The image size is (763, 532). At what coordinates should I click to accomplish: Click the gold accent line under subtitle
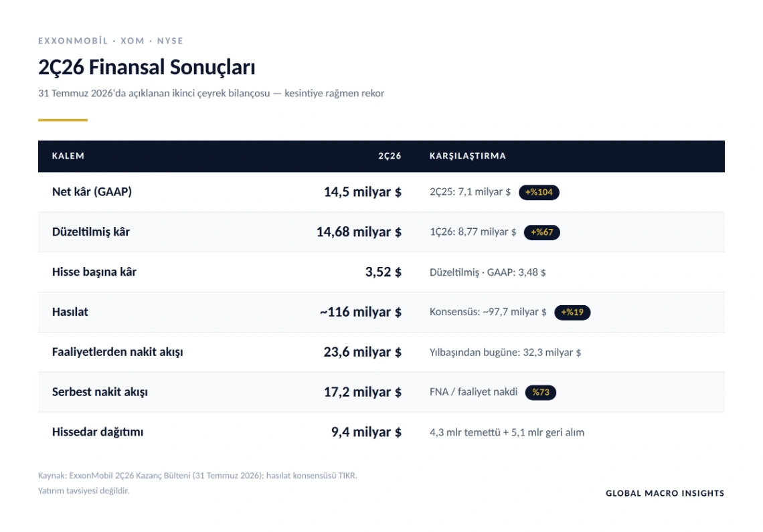tap(63, 120)
